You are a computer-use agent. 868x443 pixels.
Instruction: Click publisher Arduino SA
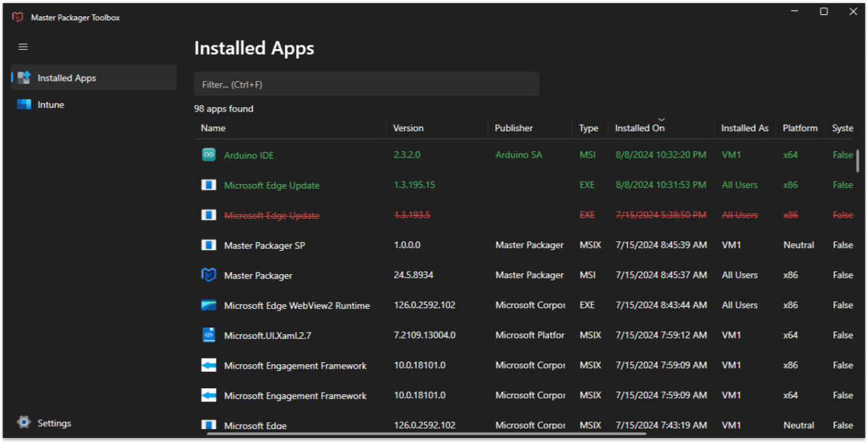(x=518, y=154)
